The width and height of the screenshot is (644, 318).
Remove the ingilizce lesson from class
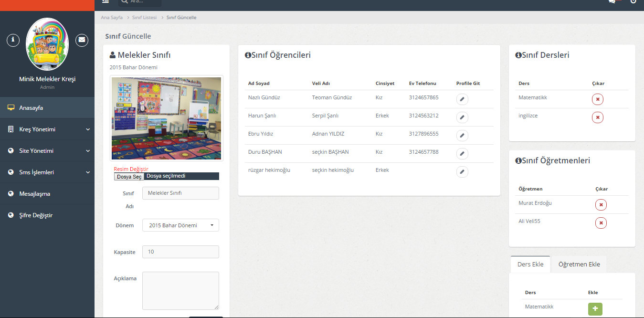click(x=597, y=117)
